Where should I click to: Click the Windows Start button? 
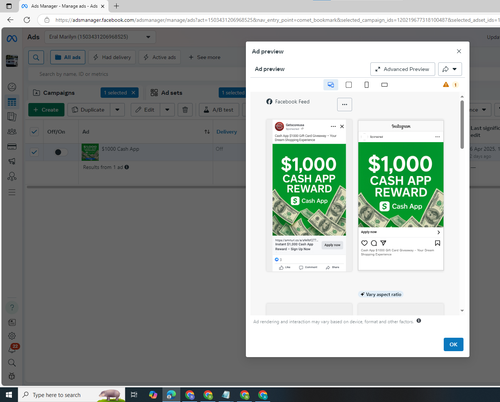coord(9,395)
